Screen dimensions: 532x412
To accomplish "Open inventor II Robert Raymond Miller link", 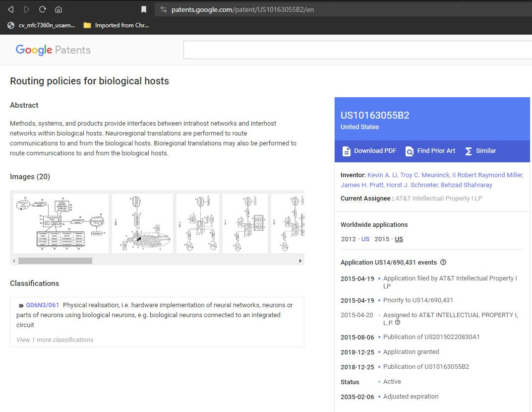I will (x=487, y=175).
